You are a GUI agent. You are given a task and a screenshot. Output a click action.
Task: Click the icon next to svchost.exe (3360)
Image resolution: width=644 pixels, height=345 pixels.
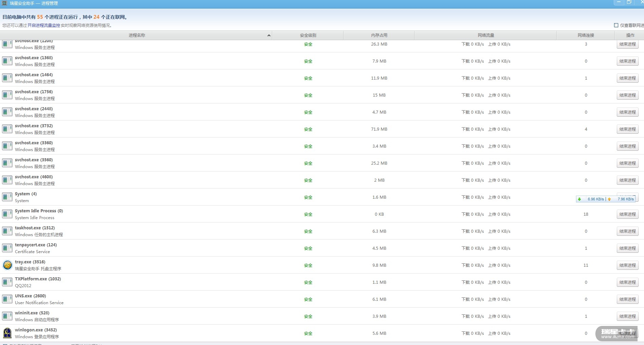tap(7, 146)
